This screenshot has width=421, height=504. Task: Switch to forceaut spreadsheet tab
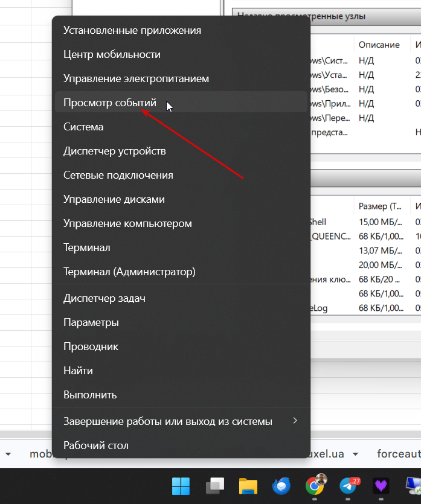pyautogui.click(x=399, y=454)
